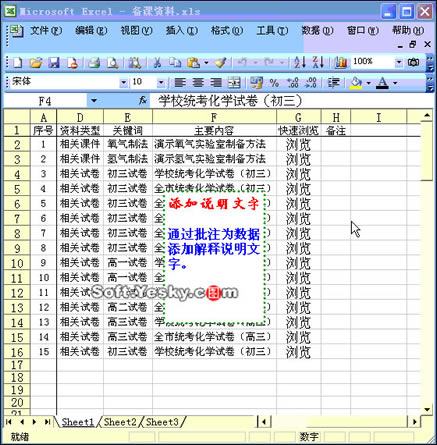This screenshot has height=445, width=437.
Task: Open the Chart Wizard icon
Action: 340,62
